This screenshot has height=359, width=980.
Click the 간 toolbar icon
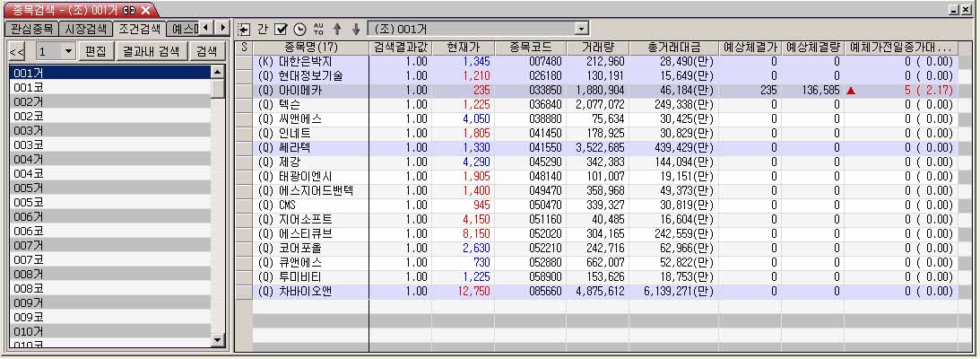click(x=263, y=30)
